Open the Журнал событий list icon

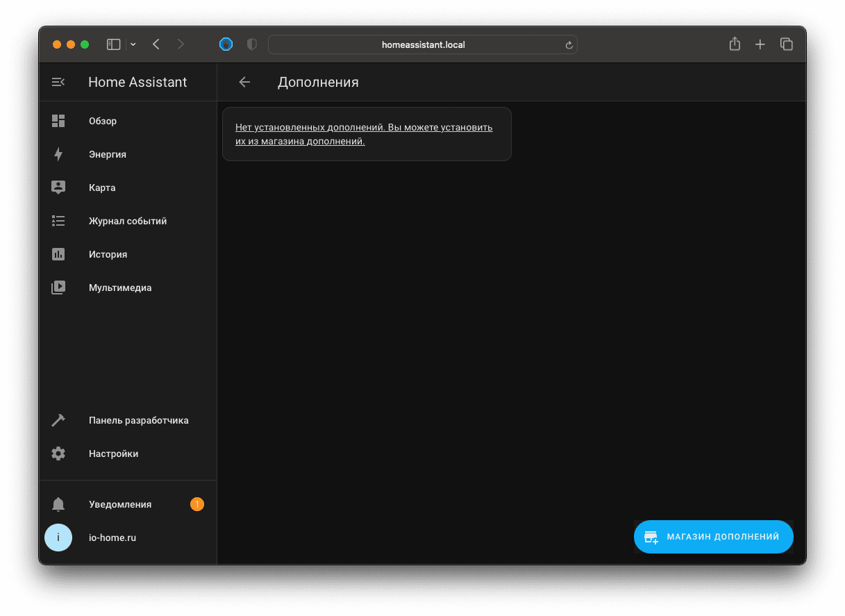58,221
